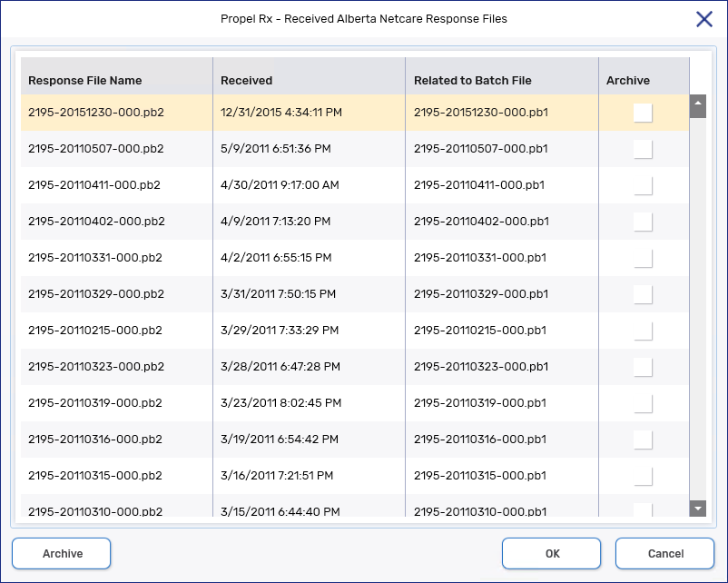Screen dimensions: 728x583
Task: Select received date 3/28/2011 6:47:28 PM
Action: (x=280, y=367)
